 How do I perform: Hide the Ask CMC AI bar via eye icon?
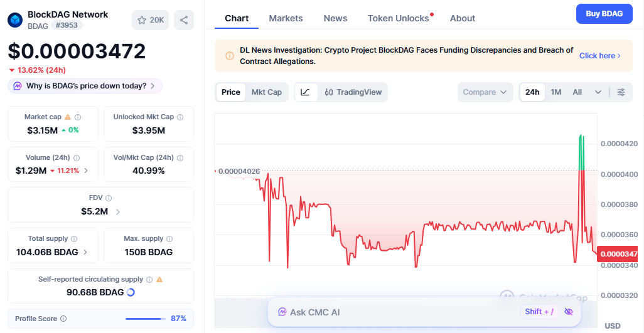click(x=569, y=312)
